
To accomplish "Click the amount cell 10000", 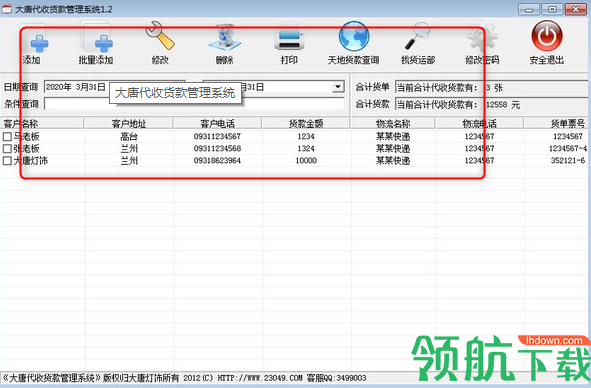I will click(x=306, y=161).
